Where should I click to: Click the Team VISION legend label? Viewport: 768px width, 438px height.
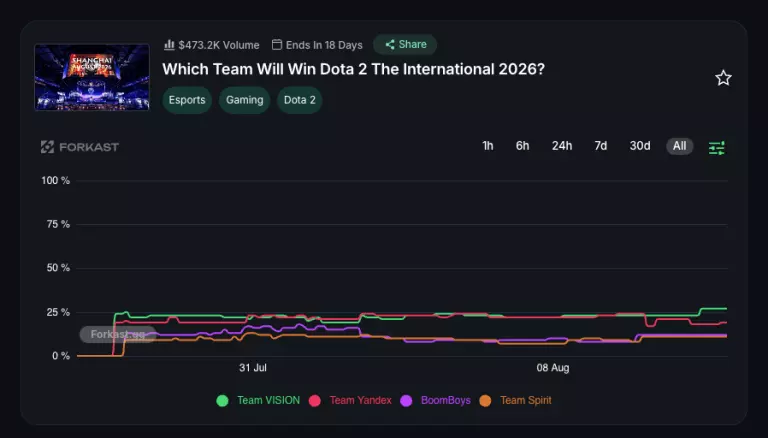coord(268,400)
